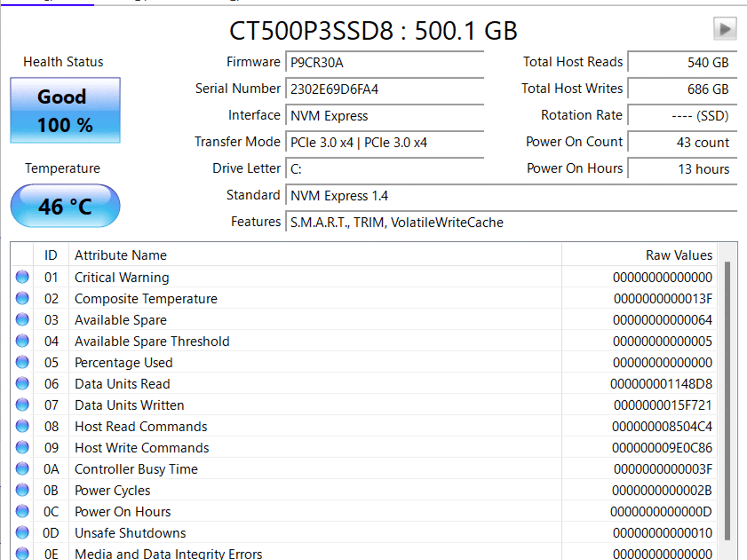Click ID cell 0A
The height and width of the screenshot is (560, 747).
pyautogui.click(x=51, y=469)
